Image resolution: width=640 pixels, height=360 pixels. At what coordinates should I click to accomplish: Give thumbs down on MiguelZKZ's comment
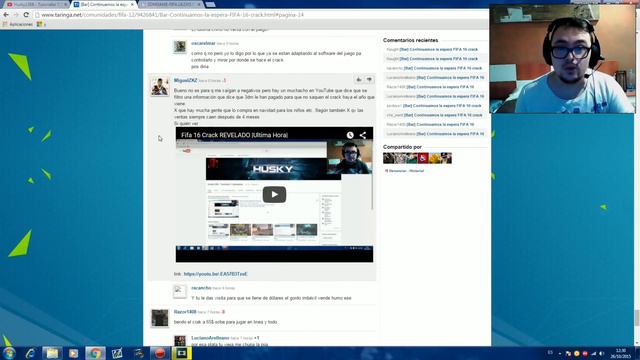pyautogui.click(x=369, y=80)
